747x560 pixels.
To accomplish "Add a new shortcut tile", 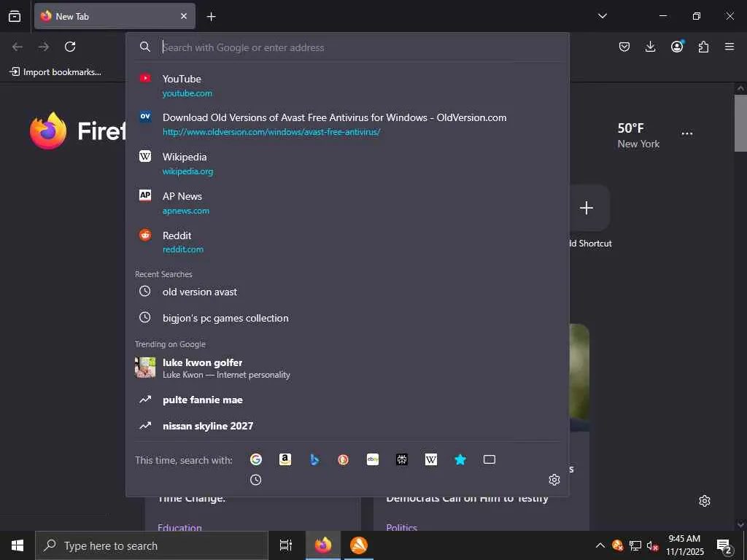I will pyautogui.click(x=587, y=208).
